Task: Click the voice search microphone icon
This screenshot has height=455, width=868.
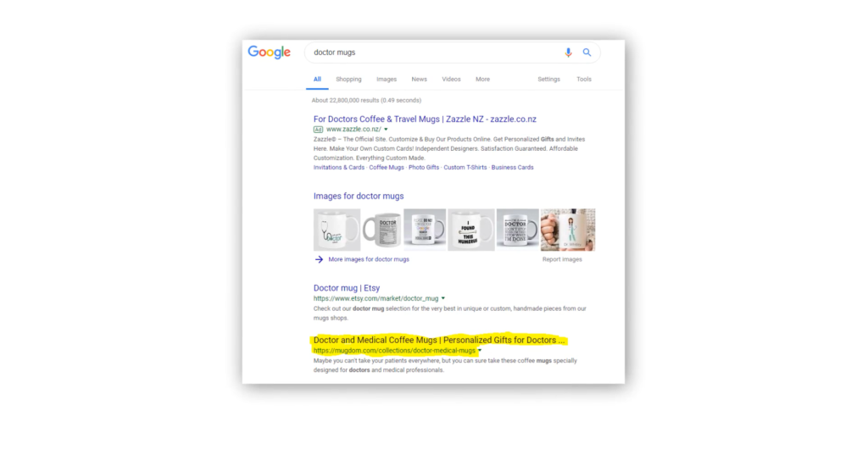Action: 568,53
